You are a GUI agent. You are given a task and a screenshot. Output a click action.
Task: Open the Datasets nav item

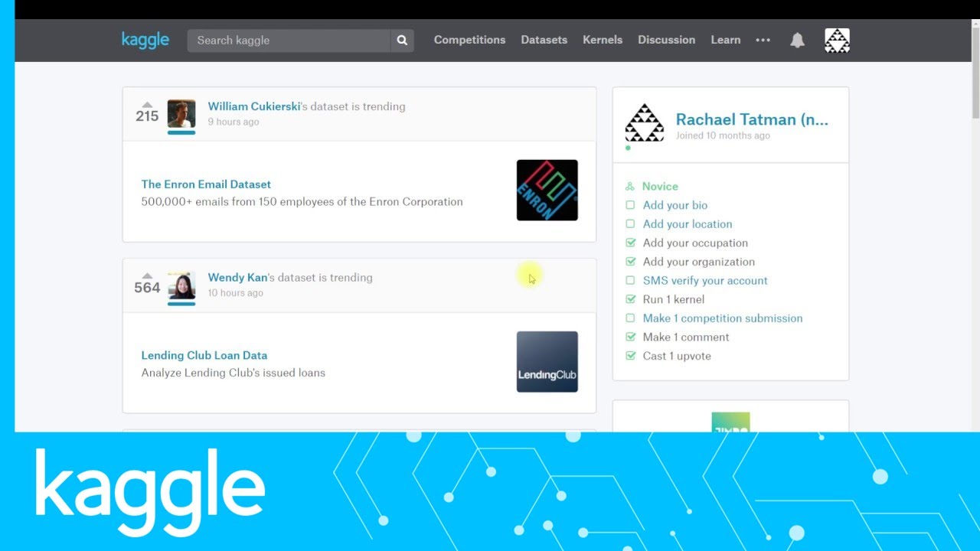click(544, 40)
